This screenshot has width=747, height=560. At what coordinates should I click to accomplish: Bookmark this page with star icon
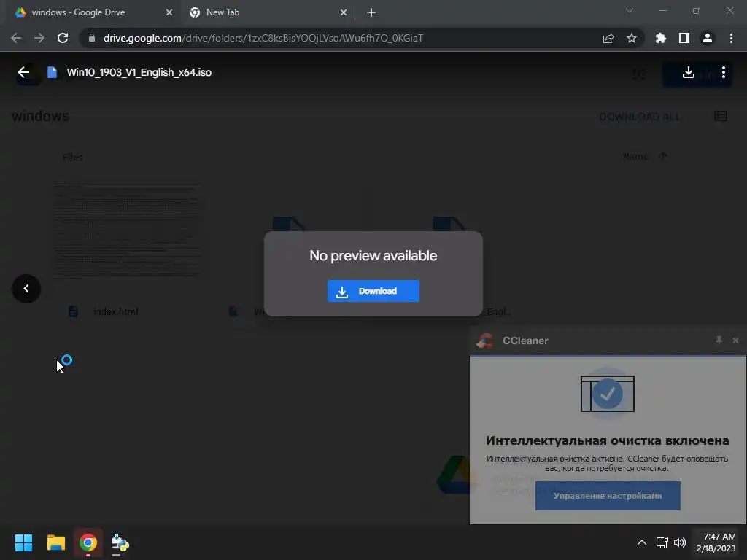point(631,38)
